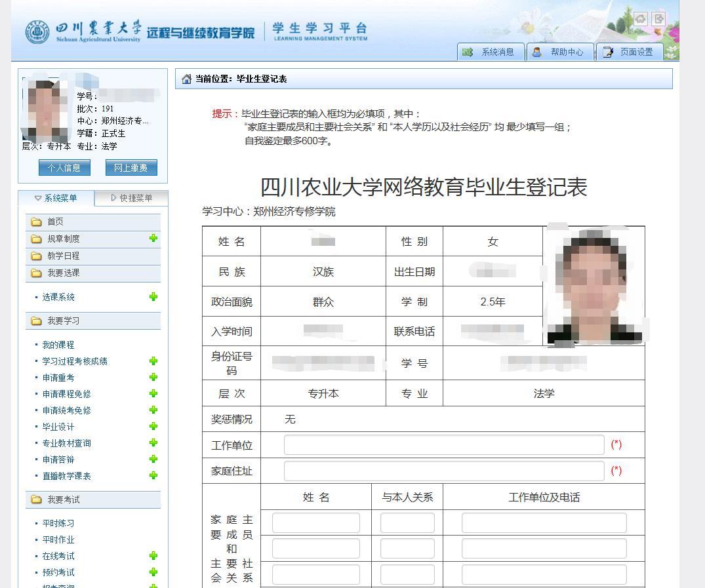Click the 法学 major cell

[544, 394]
